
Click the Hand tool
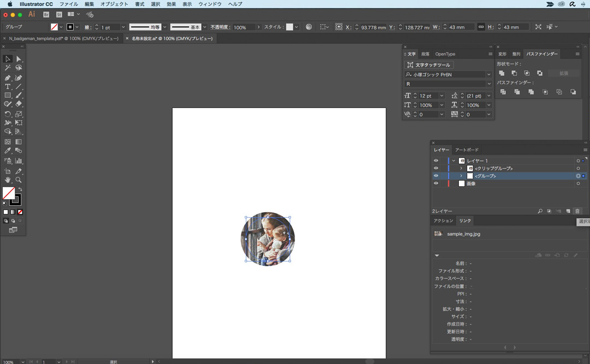(x=8, y=180)
